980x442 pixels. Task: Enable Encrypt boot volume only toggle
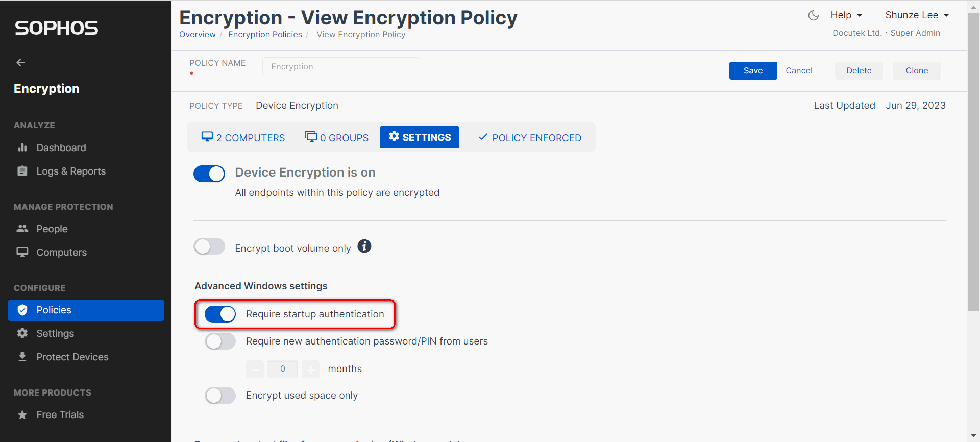tap(209, 247)
